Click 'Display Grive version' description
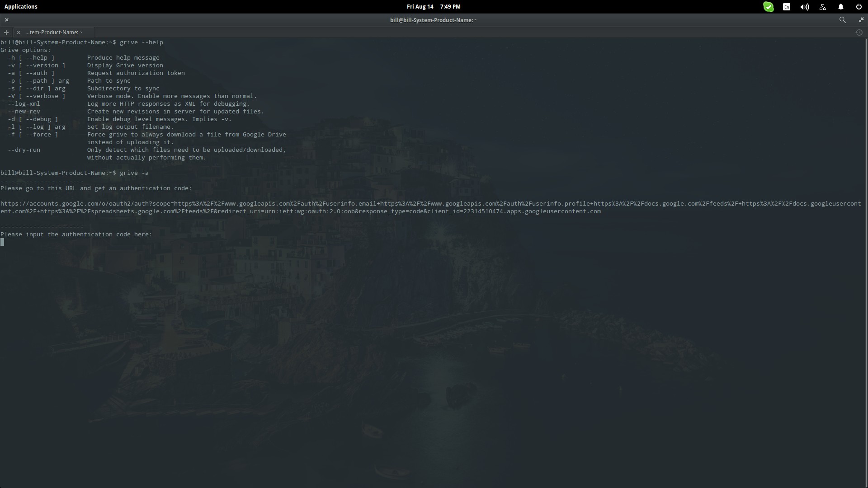868x488 pixels. pos(125,66)
